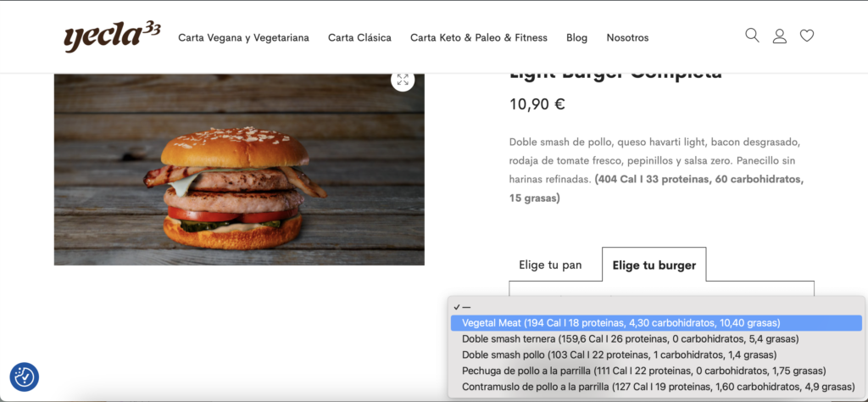
Task: Go to Nosotros page
Action: tap(628, 37)
